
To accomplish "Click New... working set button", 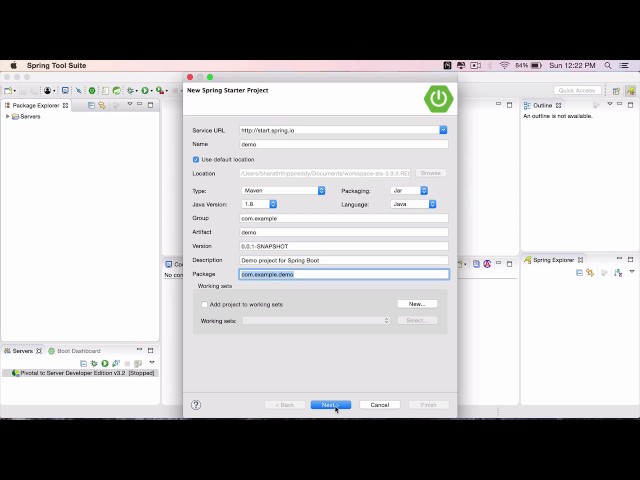I will pyautogui.click(x=417, y=304).
